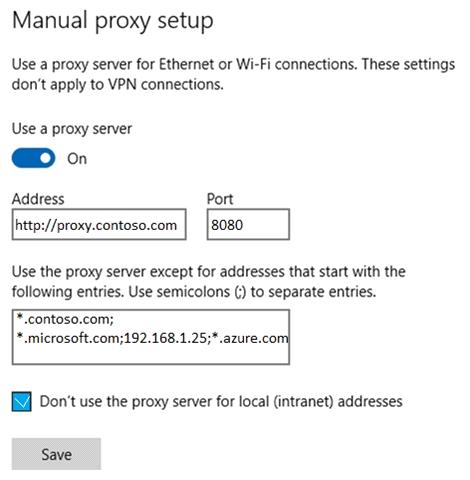
Task: Focus the proxy Address input field
Action: (99, 224)
